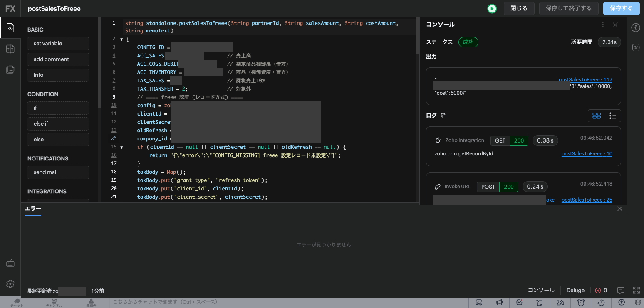The height and width of the screenshot is (308, 644).
Task: Click the 保存する button
Action: coord(621,8)
